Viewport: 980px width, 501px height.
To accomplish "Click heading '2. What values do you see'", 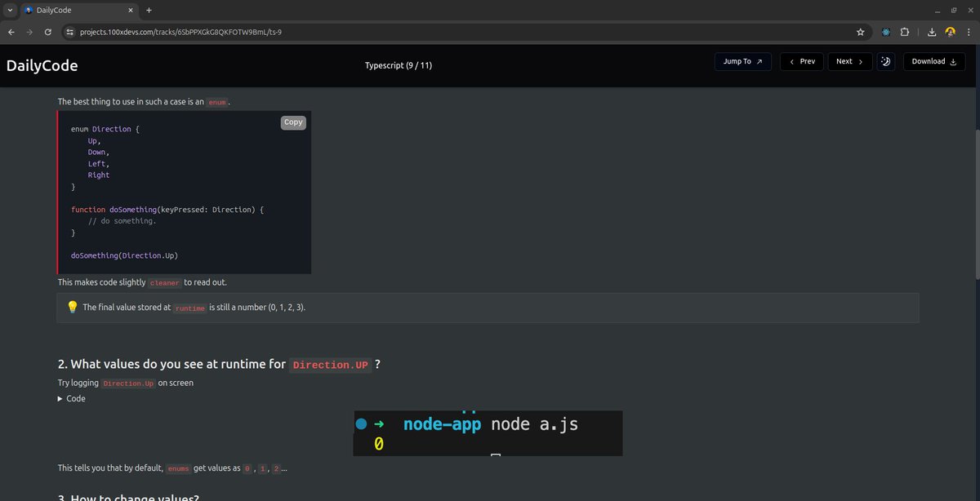I will click(x=219, y=365).
